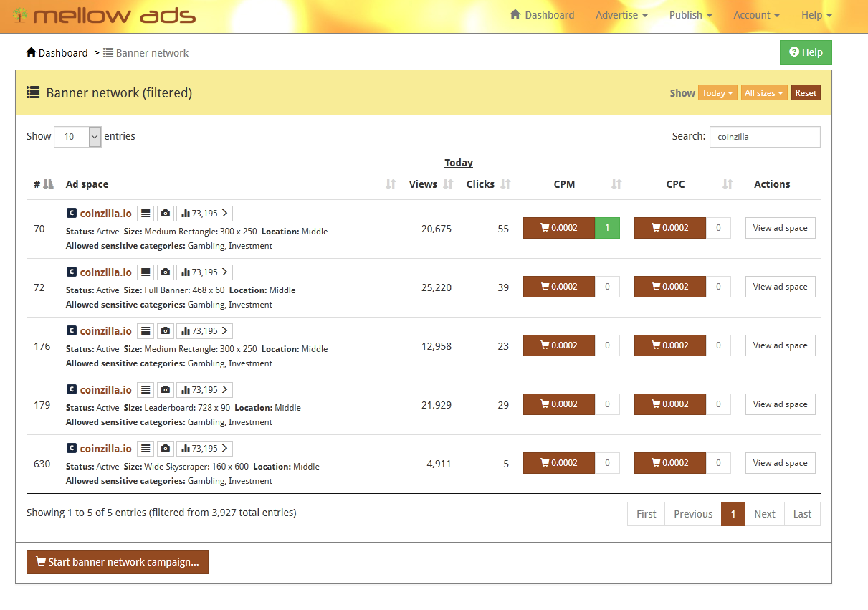View ad space for row 179
Screen dimensions: 868x610
pyautogui.click(x=781, y=404)
